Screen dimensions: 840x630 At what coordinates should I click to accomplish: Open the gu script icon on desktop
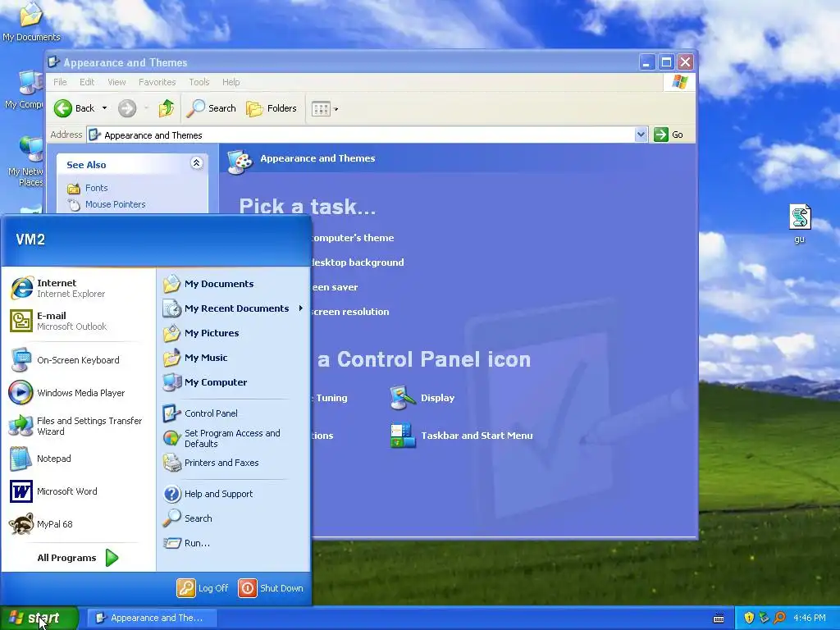click(x=800, y=224)
